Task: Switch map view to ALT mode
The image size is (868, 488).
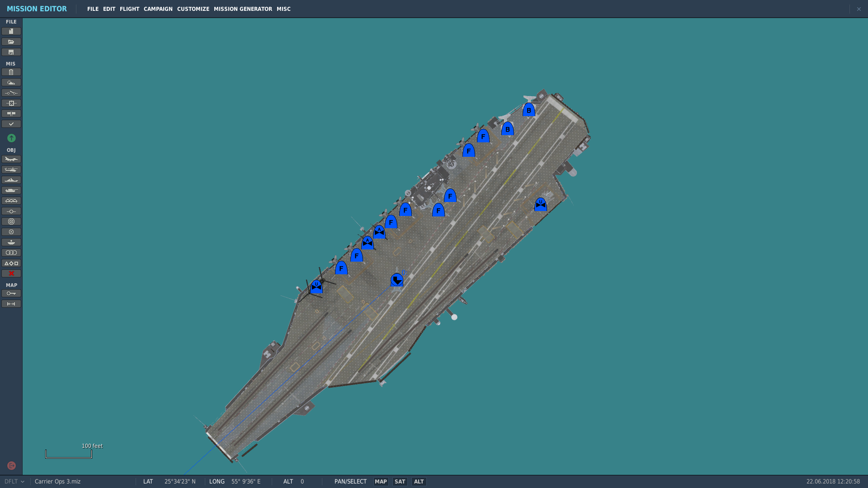Action: [x=419, y=482]
